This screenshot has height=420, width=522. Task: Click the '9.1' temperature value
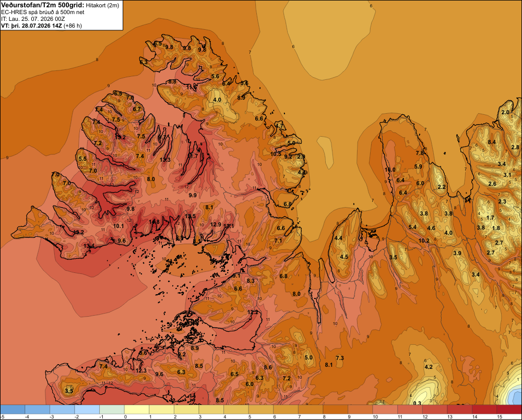tap(236, 276)
